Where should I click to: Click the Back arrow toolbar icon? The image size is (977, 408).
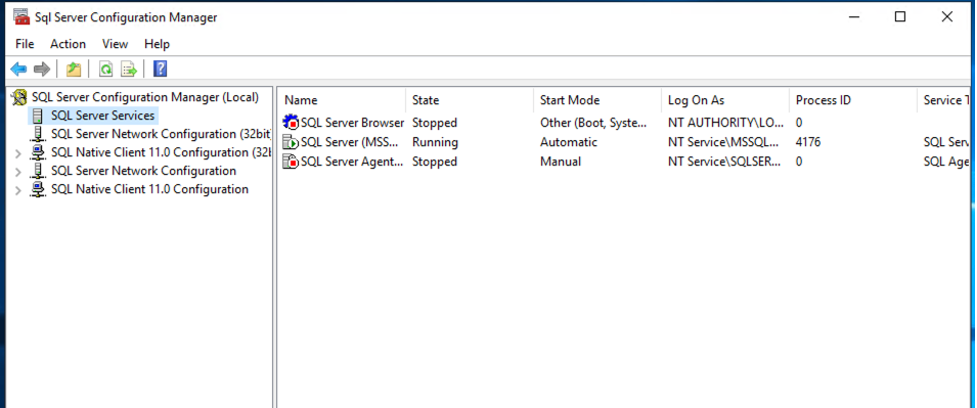pyautogui.click(x=19, y=69)
